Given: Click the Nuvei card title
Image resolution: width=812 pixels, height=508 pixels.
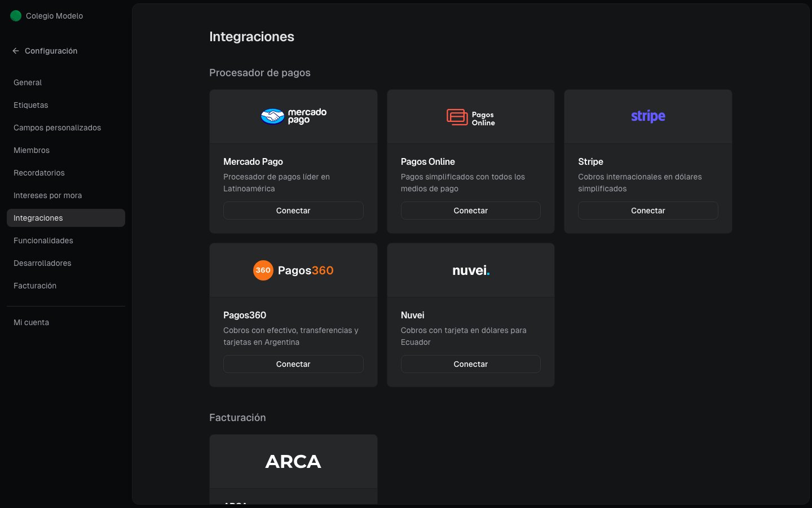Looking at the screenshot, I should (x=412, y=315).
